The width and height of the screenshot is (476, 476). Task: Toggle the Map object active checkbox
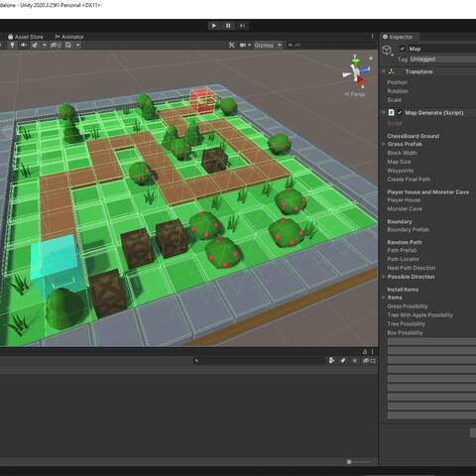pyautogui.click(x=402, y=49)
